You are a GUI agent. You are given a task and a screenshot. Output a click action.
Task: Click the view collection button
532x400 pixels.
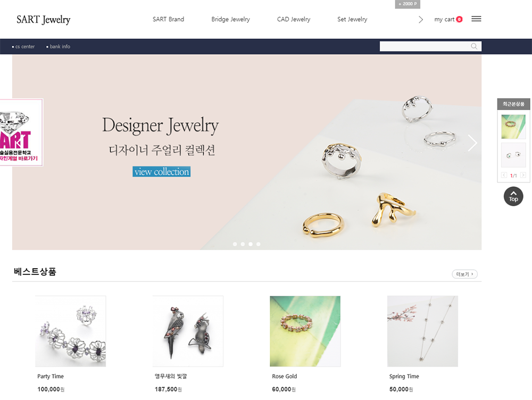(x=162, y=172)
